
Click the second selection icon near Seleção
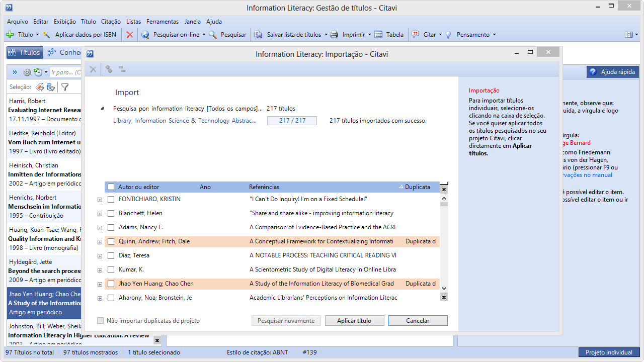50,87
